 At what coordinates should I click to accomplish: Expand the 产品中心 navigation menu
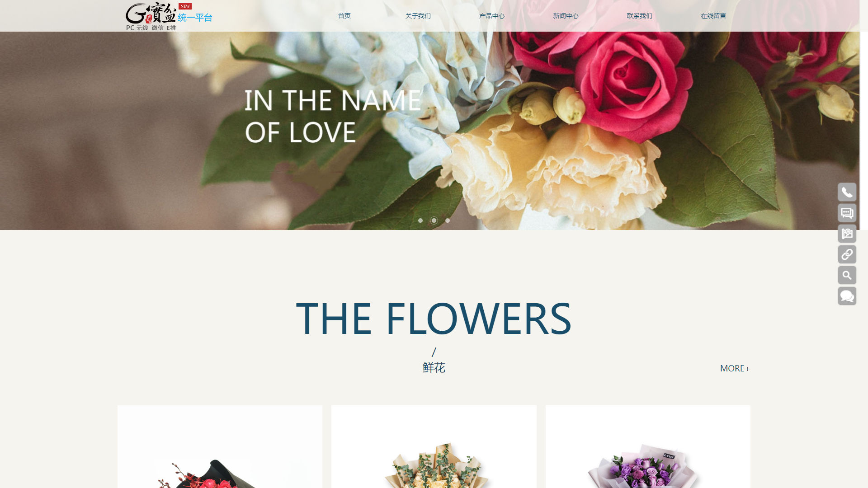point(492,16)
